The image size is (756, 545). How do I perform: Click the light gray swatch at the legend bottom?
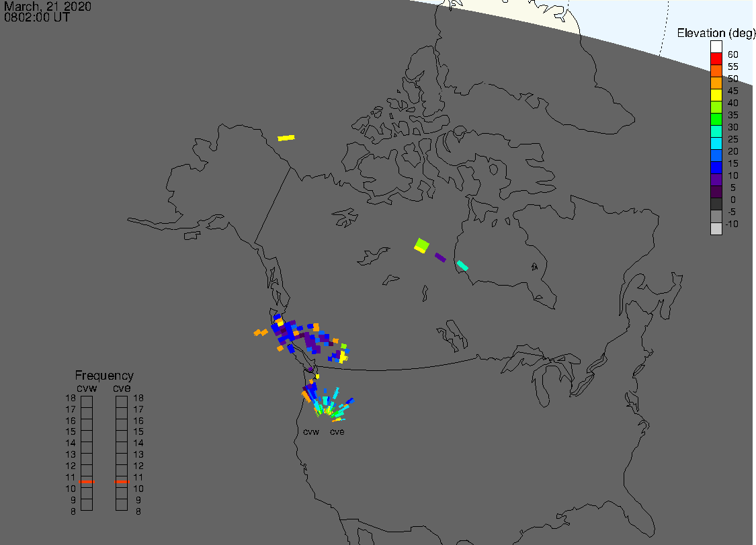[x=716, y=228]
